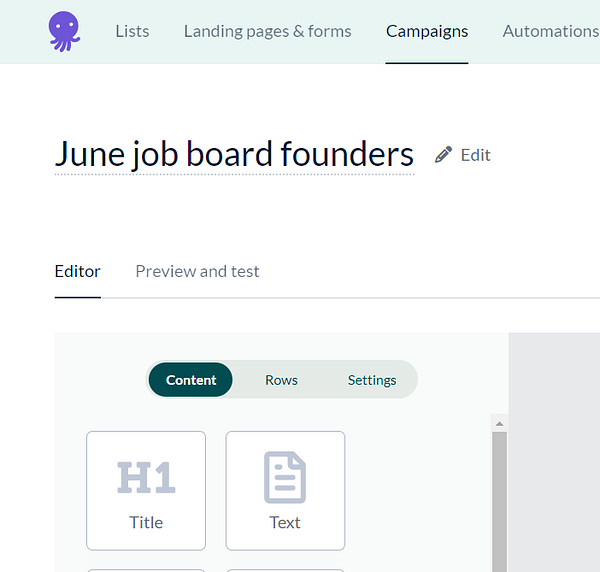Go to Landing pages & forms

(267, 31)
